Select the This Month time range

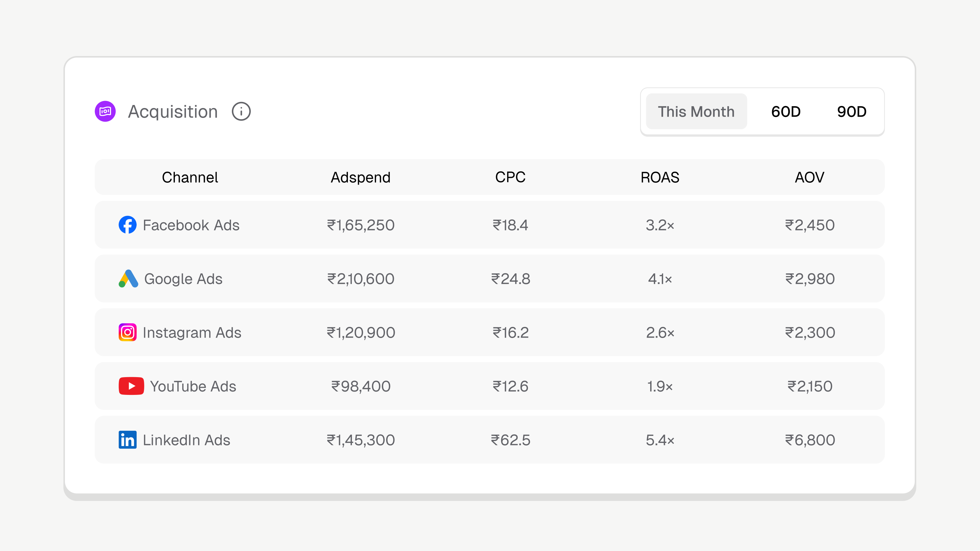(696, 111)
